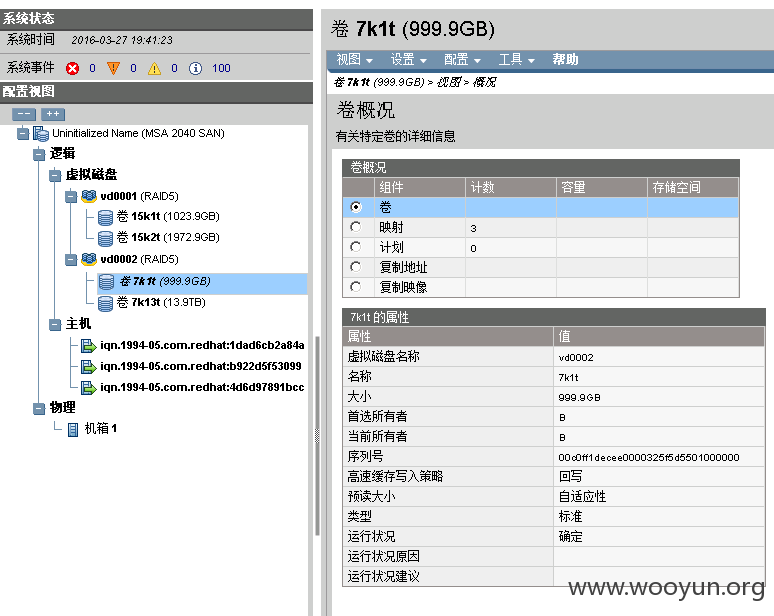The width and height of the screenshot is (774, 616).
Task: Click the 7k13t volume cylinder icon
Action: click(105, 303)
